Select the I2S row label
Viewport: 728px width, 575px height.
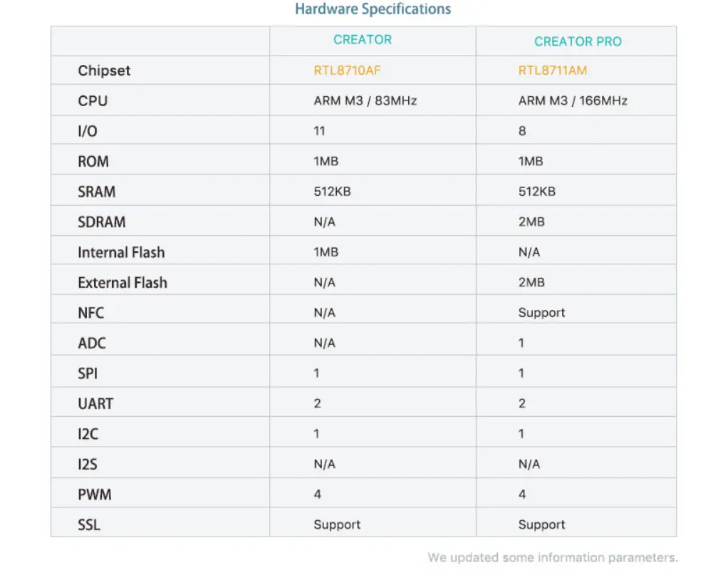click(x=88, y=464)
